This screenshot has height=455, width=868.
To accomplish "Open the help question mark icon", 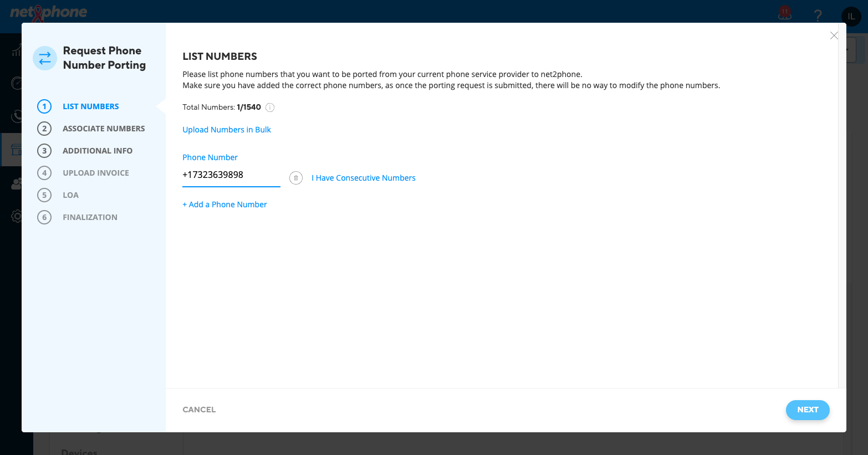I will (x=818, y=16).
